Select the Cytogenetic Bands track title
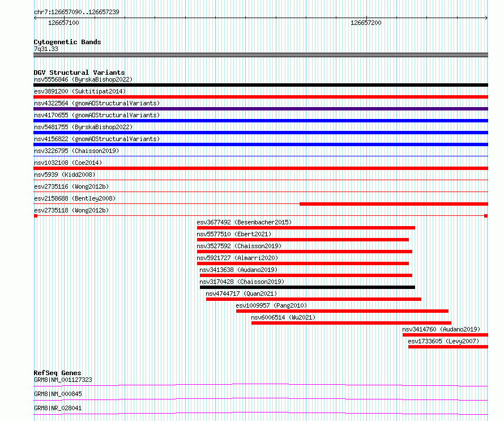Image resolution: width=504 pixels, height=421 pixels. point(67,42)
